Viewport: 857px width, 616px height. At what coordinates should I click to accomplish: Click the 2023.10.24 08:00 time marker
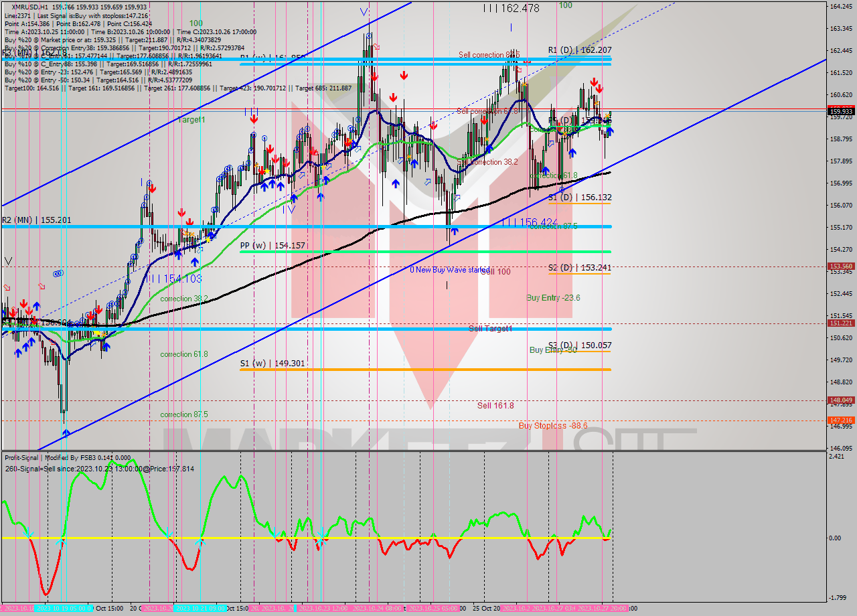(x=378, y=609)
